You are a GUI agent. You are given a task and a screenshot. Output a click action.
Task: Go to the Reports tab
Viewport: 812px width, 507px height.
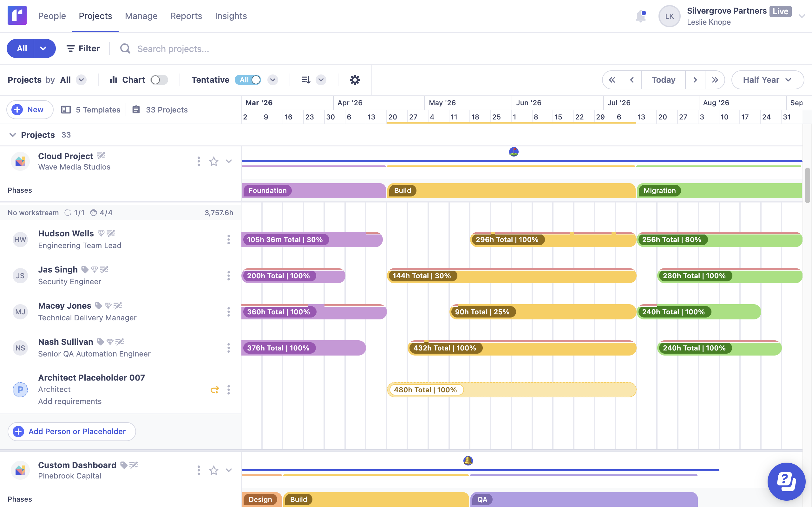click(186, 16)
